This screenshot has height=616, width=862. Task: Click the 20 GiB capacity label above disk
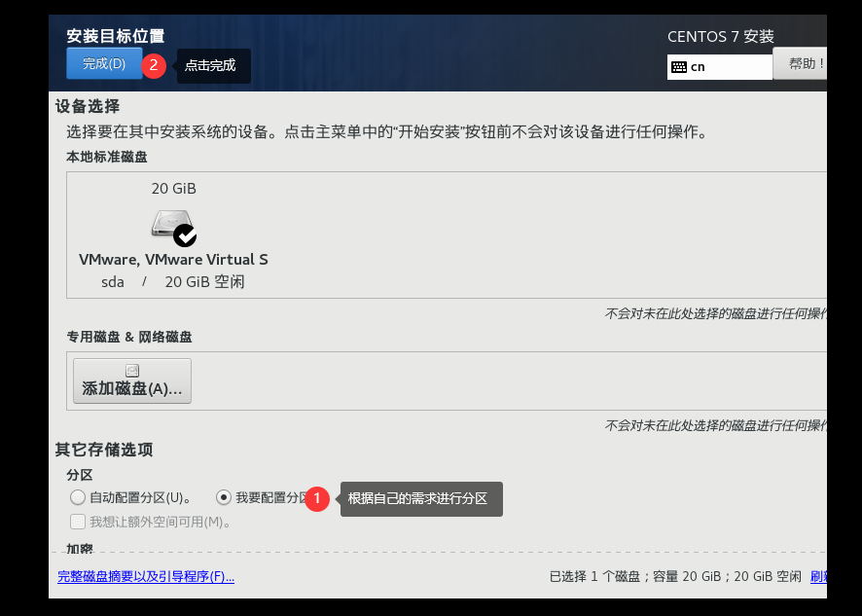pyautogui.click(x=173, y=189)
